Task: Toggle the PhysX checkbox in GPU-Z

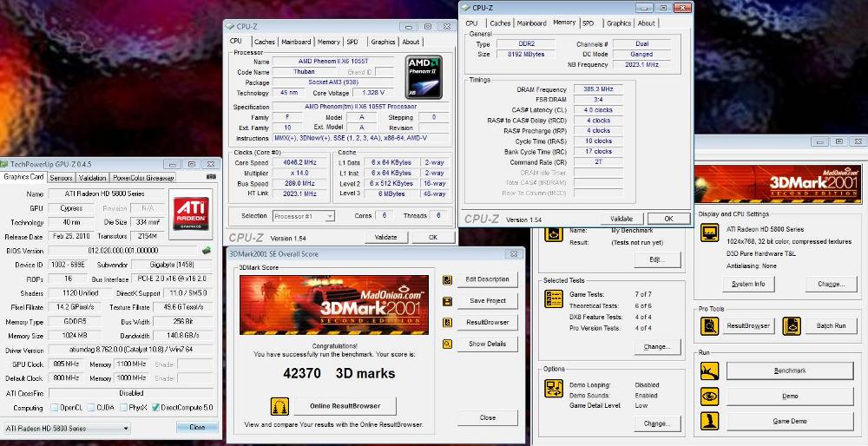Action: coord(124,408)
